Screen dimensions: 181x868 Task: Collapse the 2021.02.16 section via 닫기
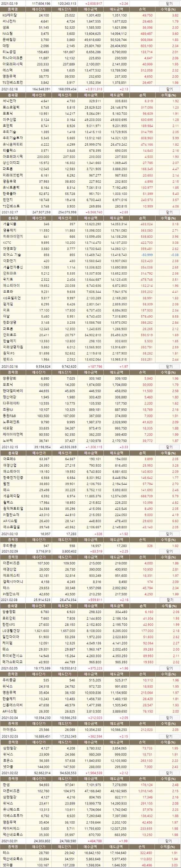point(169,367)
